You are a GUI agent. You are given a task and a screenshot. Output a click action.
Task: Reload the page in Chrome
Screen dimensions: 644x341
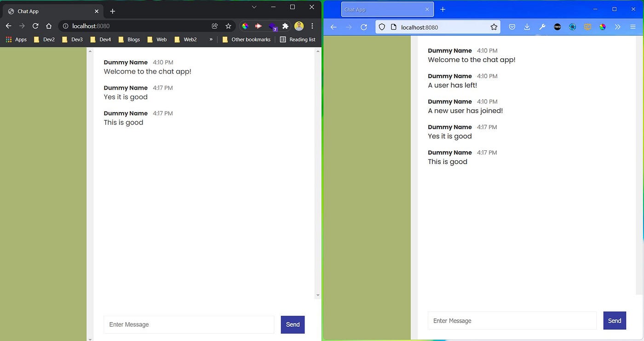pos(35,26)
